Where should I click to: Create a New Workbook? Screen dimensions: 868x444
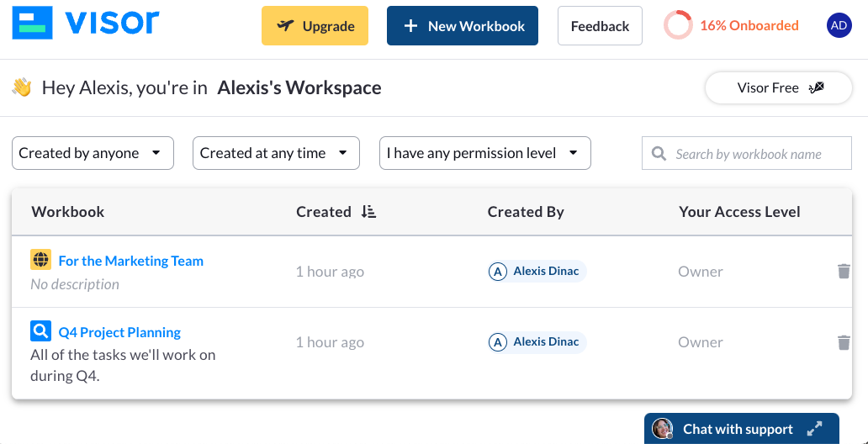463,25
